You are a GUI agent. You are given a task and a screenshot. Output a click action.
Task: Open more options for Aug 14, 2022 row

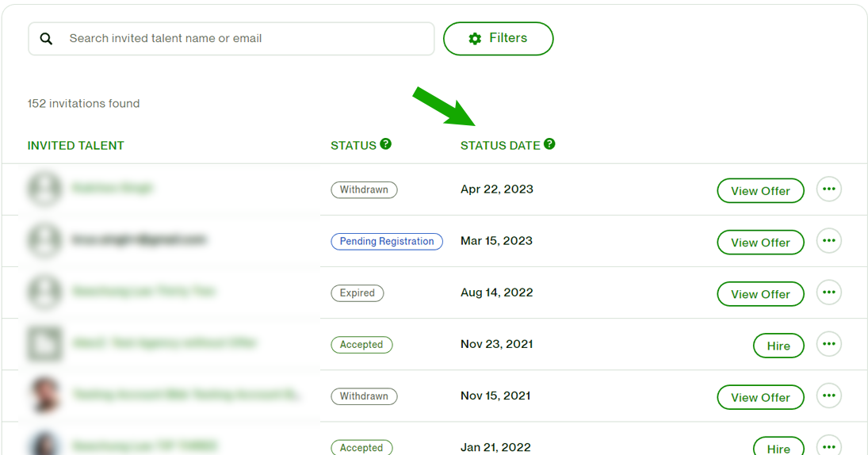coord(828,292)
